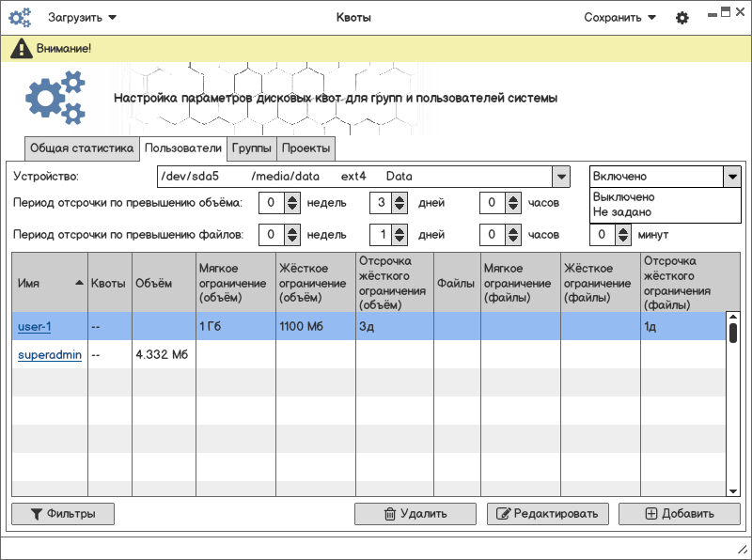Adjust the volume grace period days stepper
This screenshot has height=560, width=752.
(x=400, y=203)
